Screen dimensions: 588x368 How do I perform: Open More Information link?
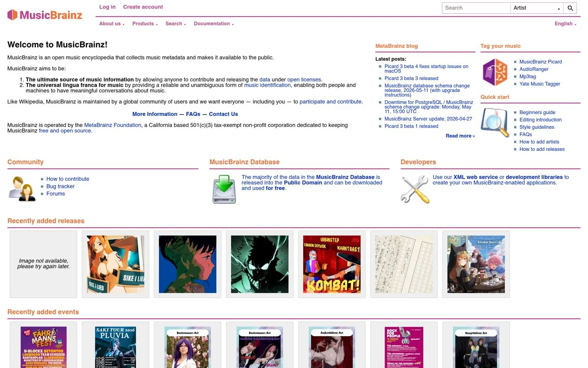[x=155, y=114]
